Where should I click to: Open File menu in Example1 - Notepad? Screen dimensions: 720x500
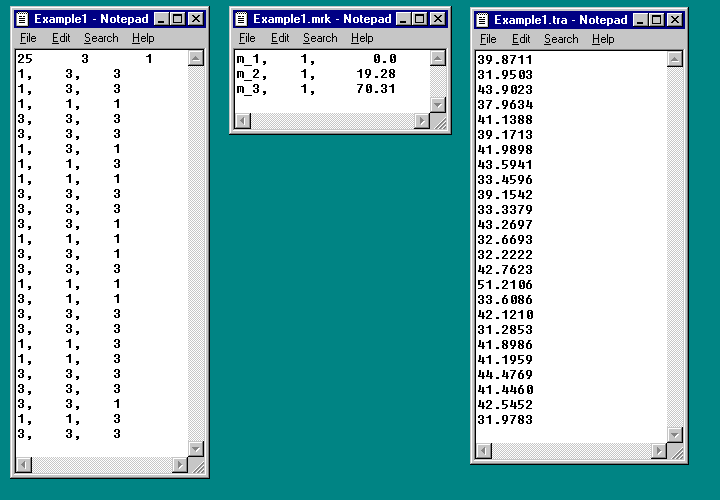point(28,38)
